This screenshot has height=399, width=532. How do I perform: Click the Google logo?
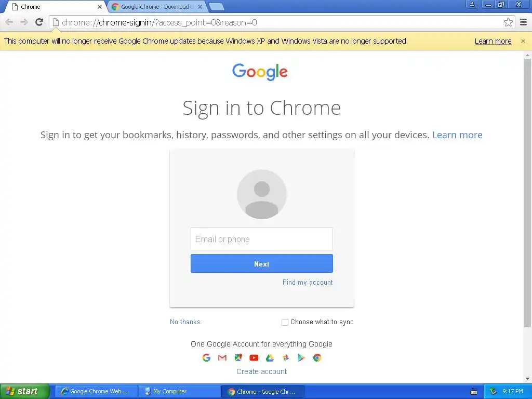tap(260, 72)
